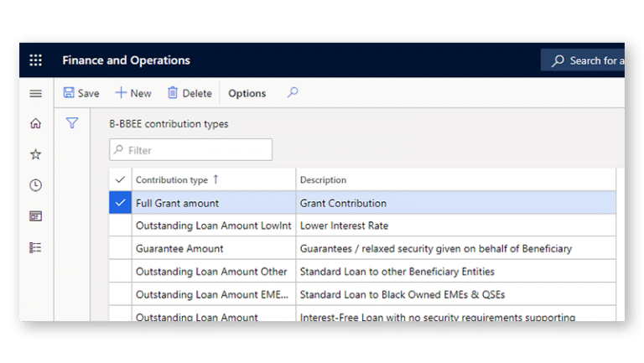Sort by Contribution type column header
Image resolution: width=644 pixels, height=363 pixels.
pos(172,179)
